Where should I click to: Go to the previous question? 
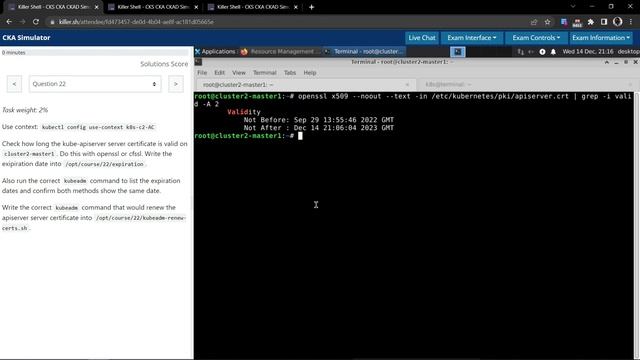click(x=14, y=84)
